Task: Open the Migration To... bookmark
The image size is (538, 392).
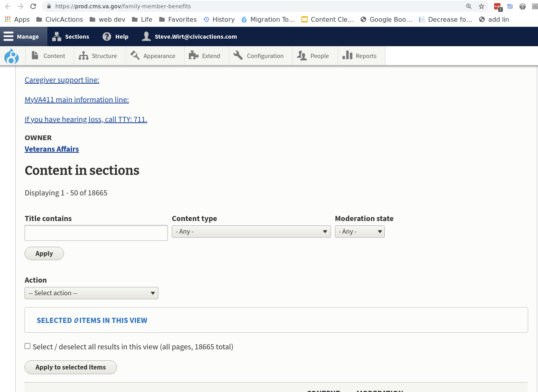Action: point(268,19)
